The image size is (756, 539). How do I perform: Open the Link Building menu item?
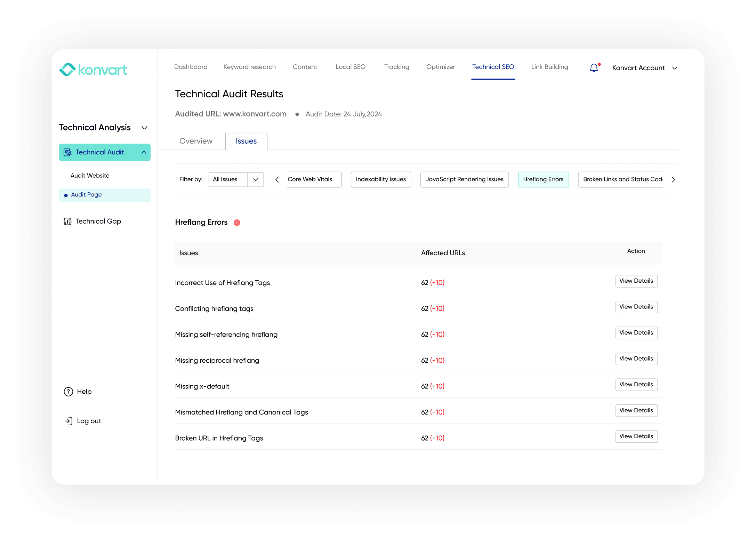tap(549, 67)
